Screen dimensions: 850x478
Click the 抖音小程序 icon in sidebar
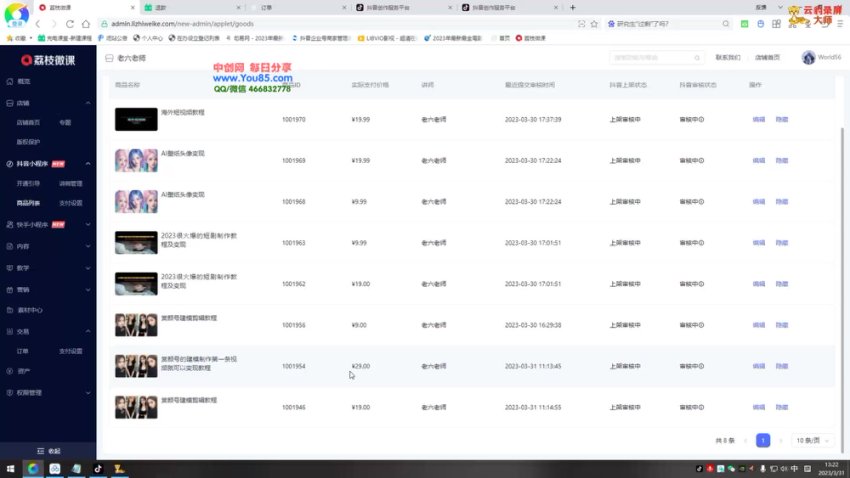point(10,164)
